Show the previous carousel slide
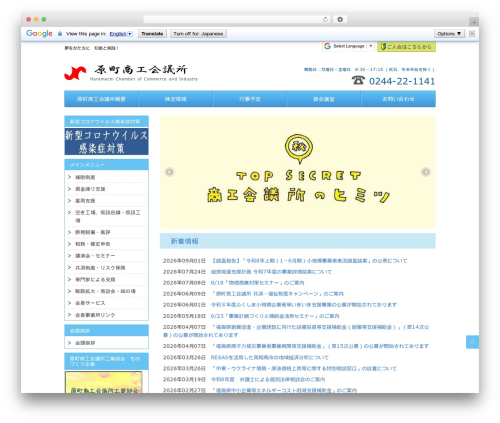 point(169,172)
